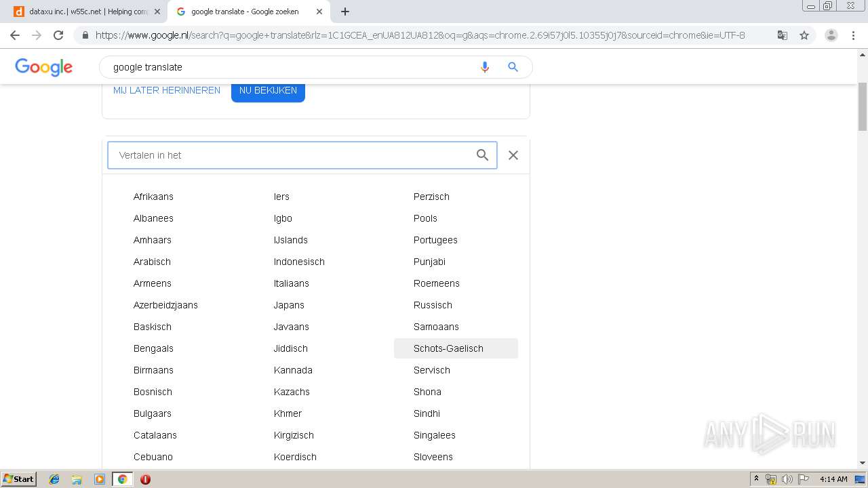Select Albanees language
868x488 pixels.
click(153, 218)
